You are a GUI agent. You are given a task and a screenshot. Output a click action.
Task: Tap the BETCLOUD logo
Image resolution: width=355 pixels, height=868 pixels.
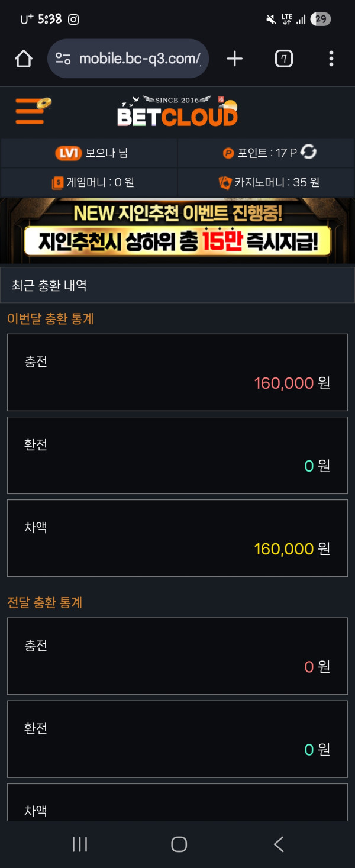point(177,112)
